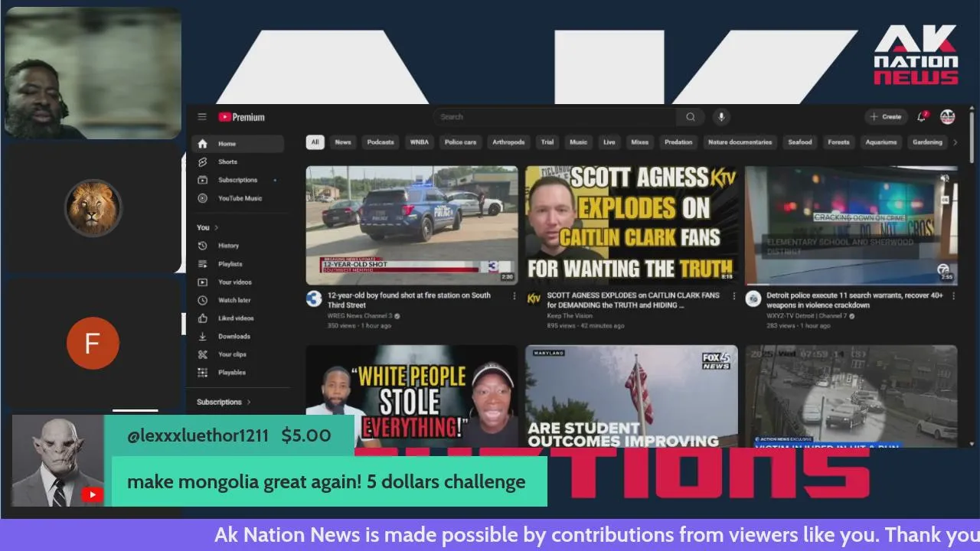This screenshot has width=980, height=551.
Task: Click the Shorts sidebar icon
Action: pos(202,162)
